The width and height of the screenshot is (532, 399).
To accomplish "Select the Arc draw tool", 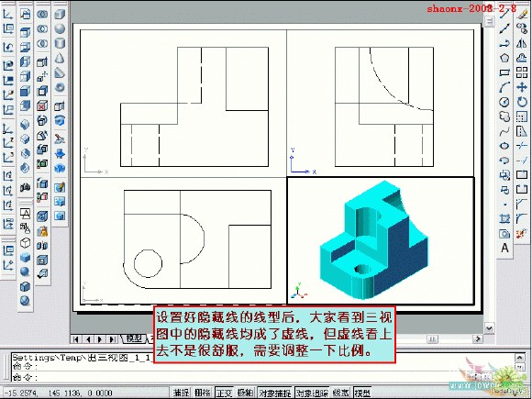I will click(x=504, y=87).
